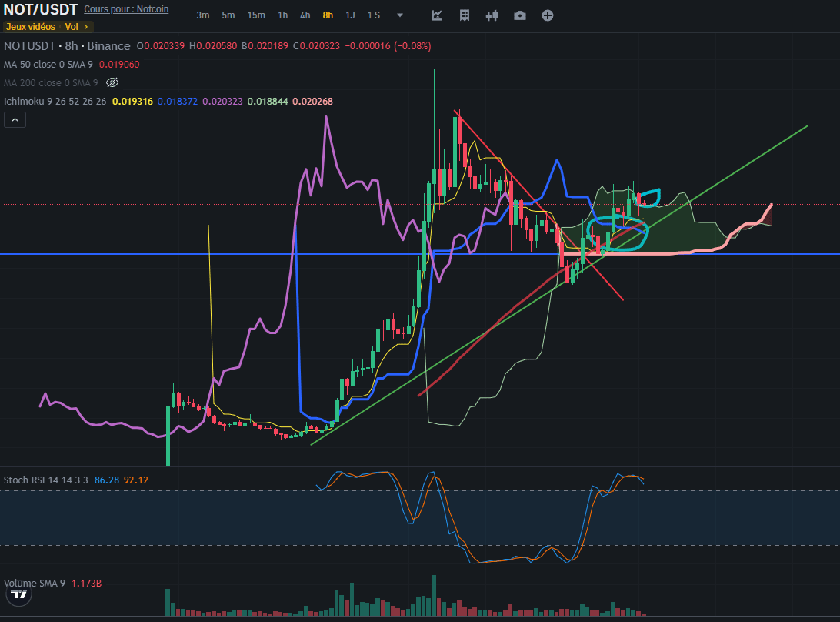The height and width of the screenshot is (622, 840).
Task: Switch chart to 4h interval
Action: (x=305, y=15)
